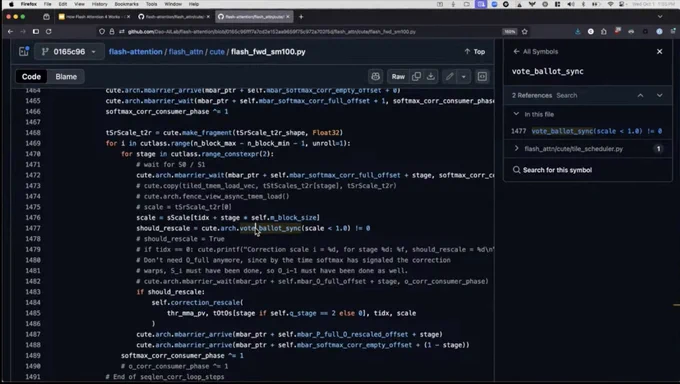View the Raw file
The image size is (680, 384).
coord(398,76)
